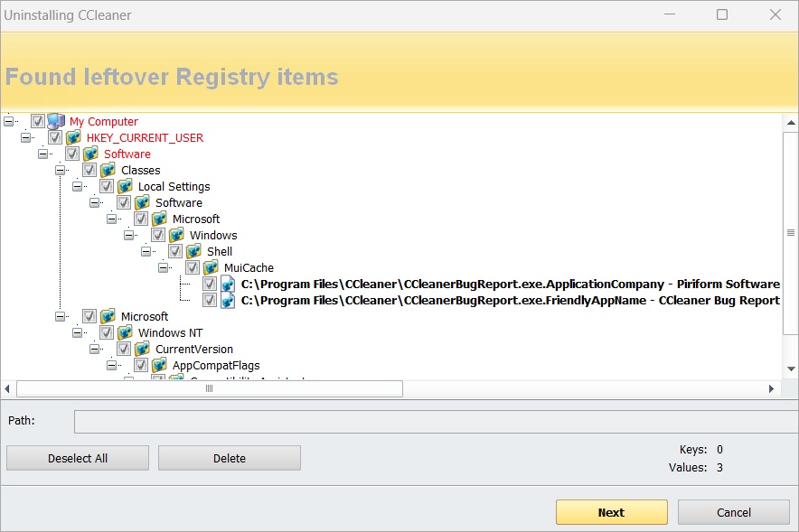Proceed with the Next button

(612, 512)
